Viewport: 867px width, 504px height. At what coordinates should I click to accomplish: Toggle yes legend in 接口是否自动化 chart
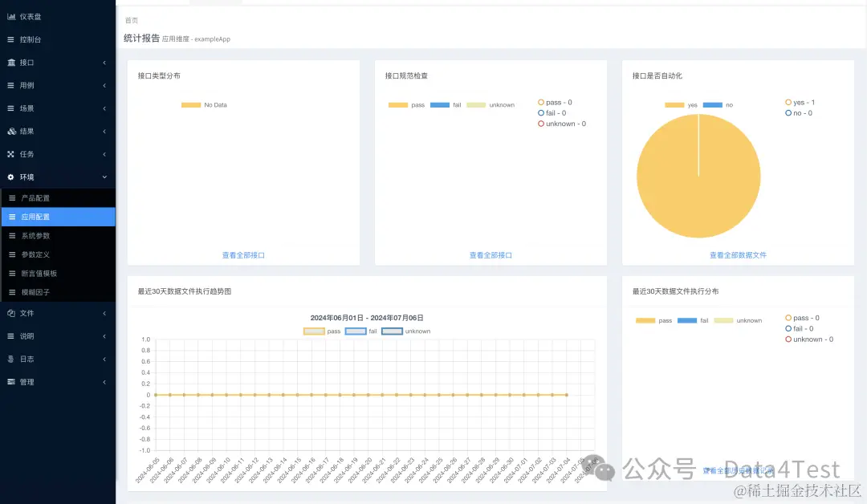pyautogui.click(x=682, y=105)
